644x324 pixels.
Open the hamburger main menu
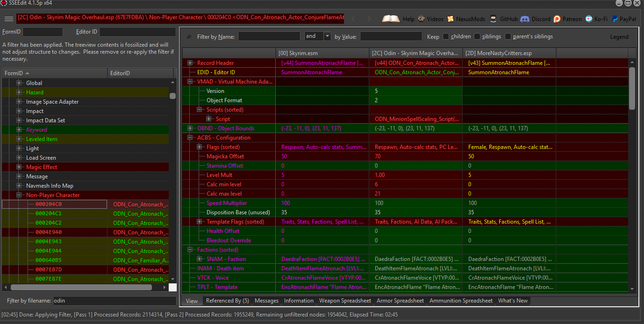[x=8, y=19]
